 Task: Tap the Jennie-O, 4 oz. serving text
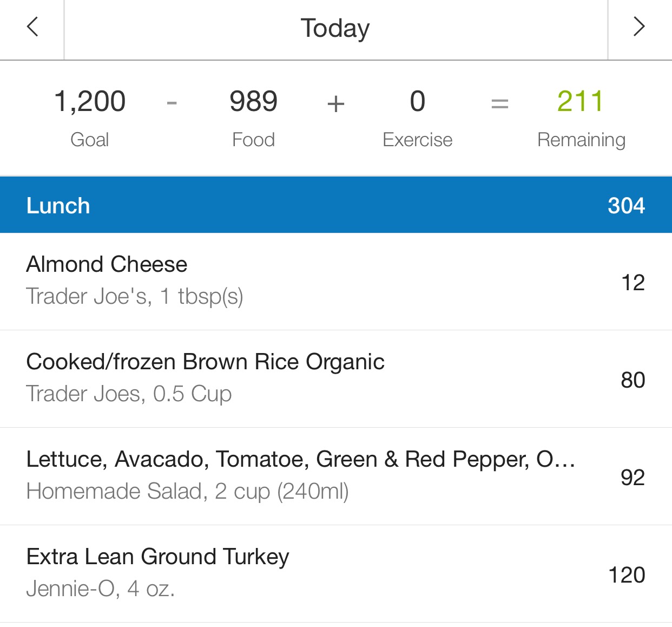pos(101,589)
